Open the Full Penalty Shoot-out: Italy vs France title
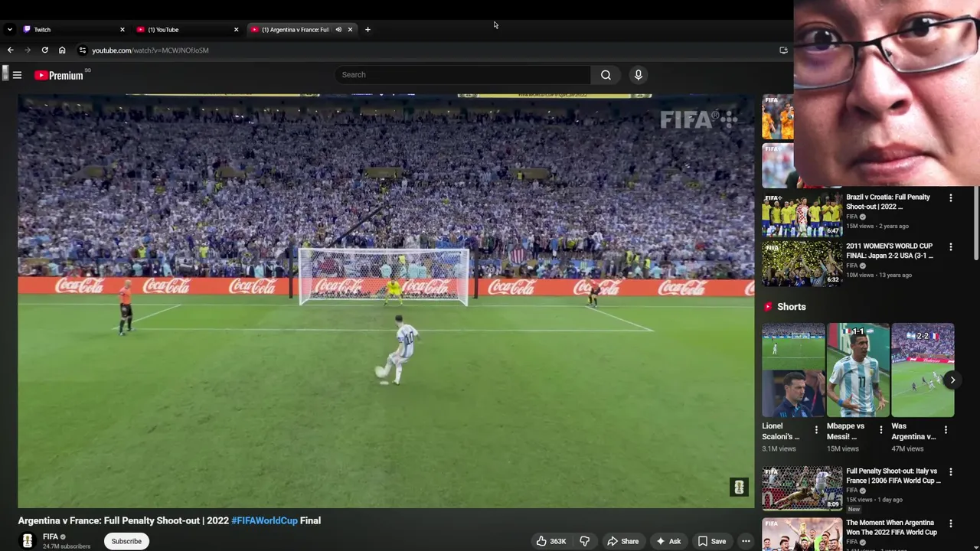The height and width of the screenshot is (551, 980). (893, 476)
